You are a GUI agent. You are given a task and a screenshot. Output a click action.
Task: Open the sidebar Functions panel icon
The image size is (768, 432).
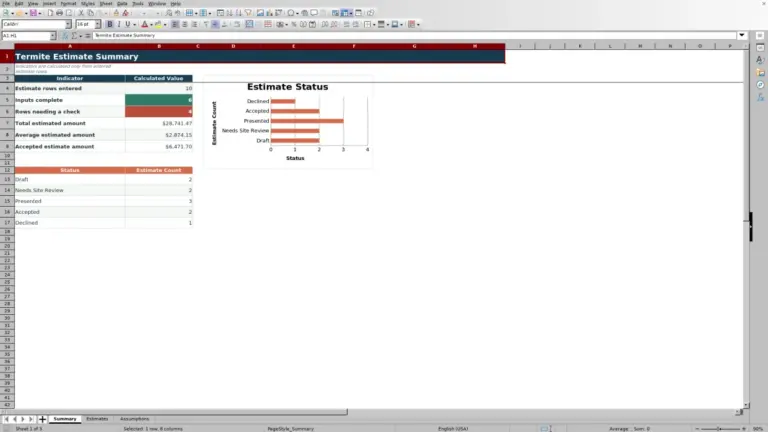click(x=760, y=97)
